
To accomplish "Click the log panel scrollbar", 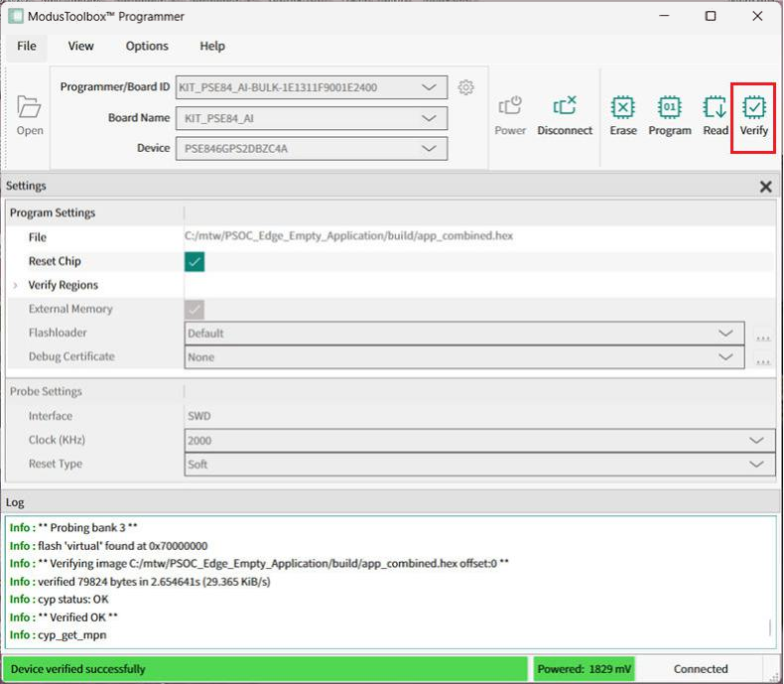I will point(770,627).
